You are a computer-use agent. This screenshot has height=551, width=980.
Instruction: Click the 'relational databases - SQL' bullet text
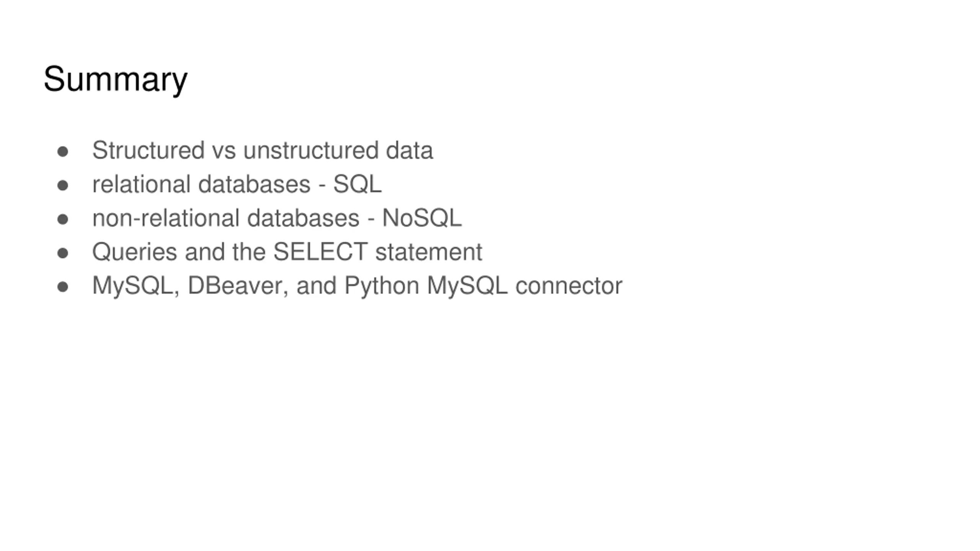coord(237,184)
